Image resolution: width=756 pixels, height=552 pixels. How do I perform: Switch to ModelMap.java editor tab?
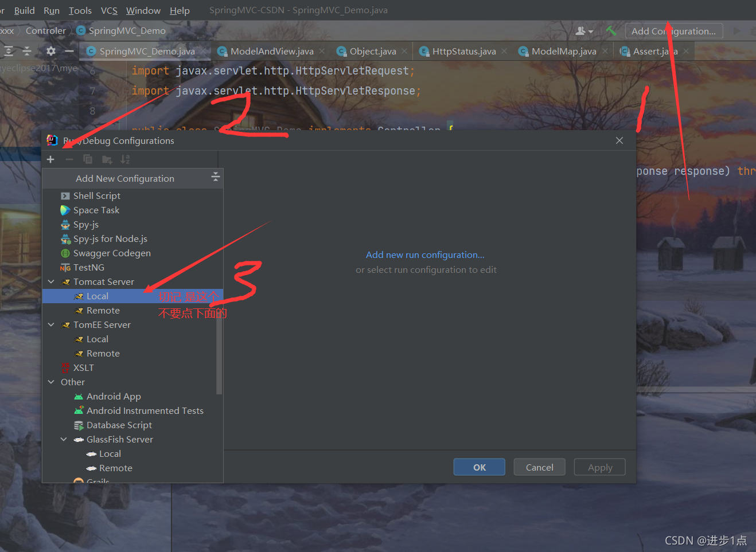pyautogui.click(x=564, y=51)
